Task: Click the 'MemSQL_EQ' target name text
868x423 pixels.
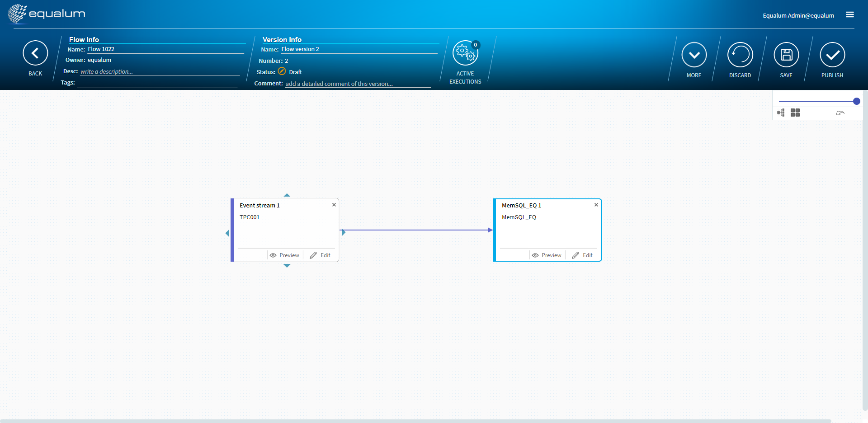Action: (x=519, y=217)
